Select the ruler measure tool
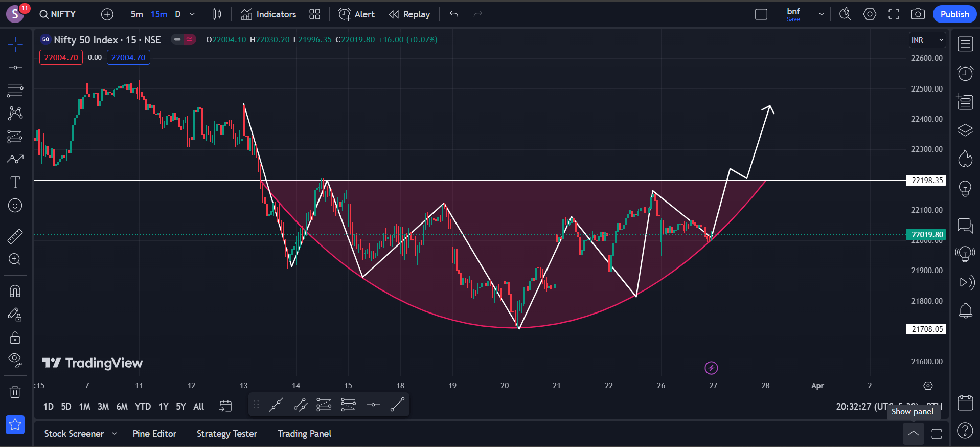The width and height of the screenshot is (980, 447). coord(15,236)
